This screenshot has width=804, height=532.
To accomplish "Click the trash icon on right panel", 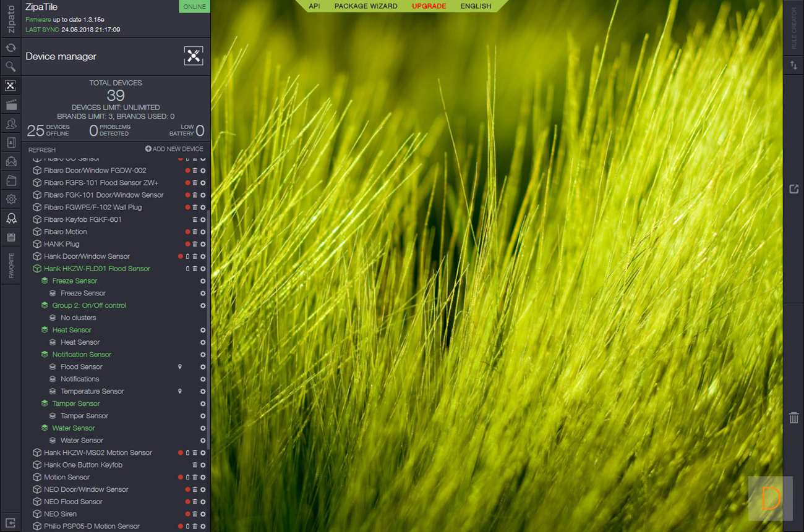I will [793, 418].
